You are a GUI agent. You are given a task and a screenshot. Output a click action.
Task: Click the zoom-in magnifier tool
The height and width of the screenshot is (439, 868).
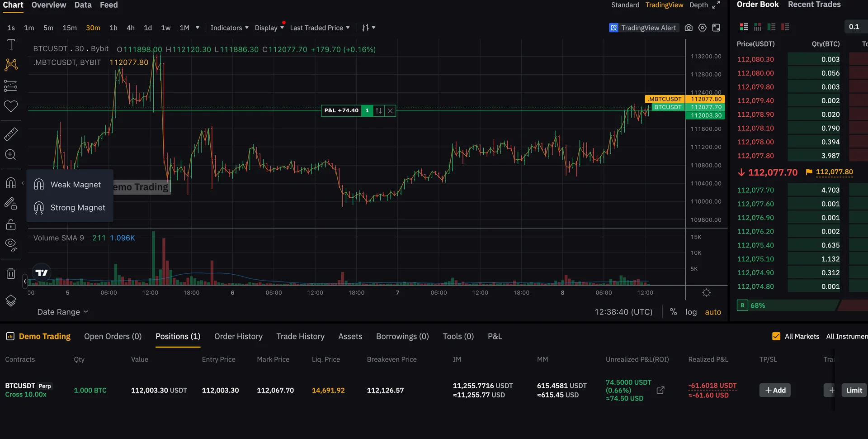click(x=10, y=155)
